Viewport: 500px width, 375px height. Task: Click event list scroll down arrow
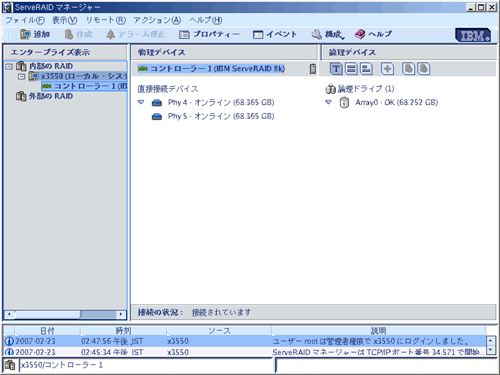pyautogui.click(x=490, y=350)
